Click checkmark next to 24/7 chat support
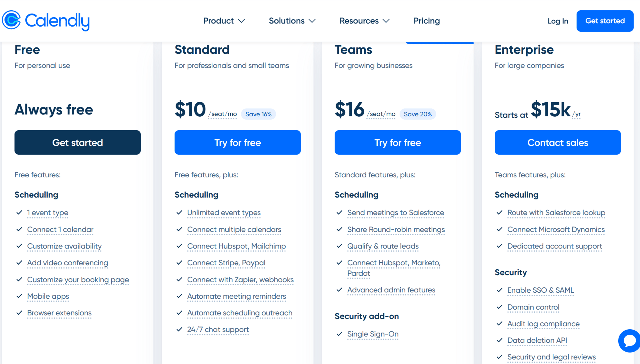 click(x=179, y=329)
